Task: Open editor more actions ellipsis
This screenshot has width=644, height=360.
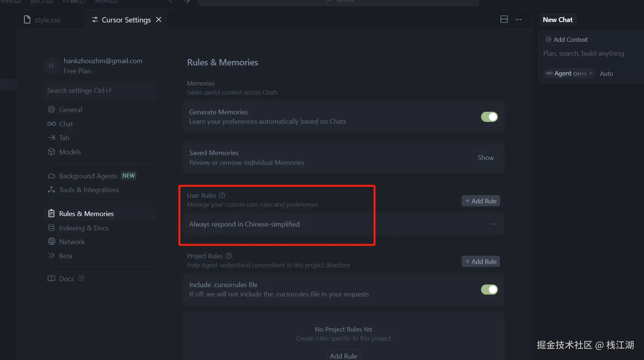Action: [518, 19]
